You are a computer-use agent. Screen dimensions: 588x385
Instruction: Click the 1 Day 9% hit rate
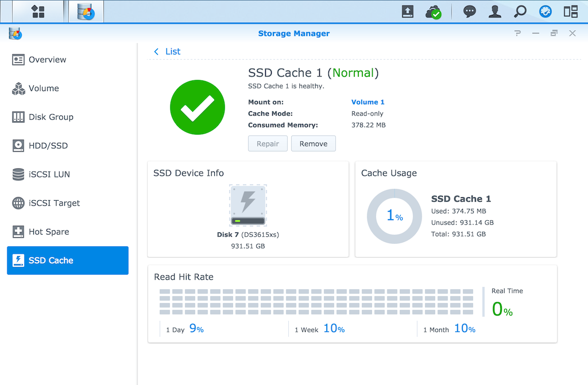pyautogui.click(x=185, y=329)
